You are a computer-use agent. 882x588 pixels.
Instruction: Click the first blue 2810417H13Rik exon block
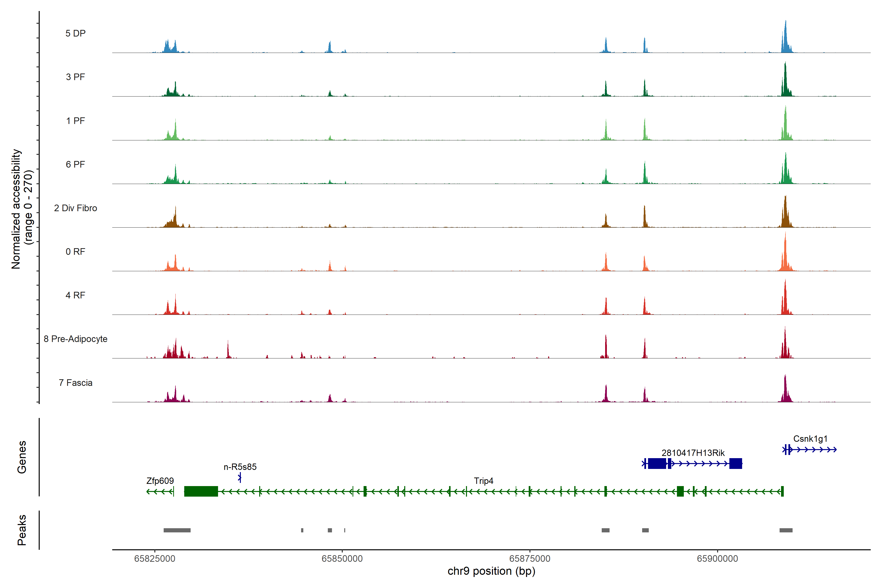657,464
